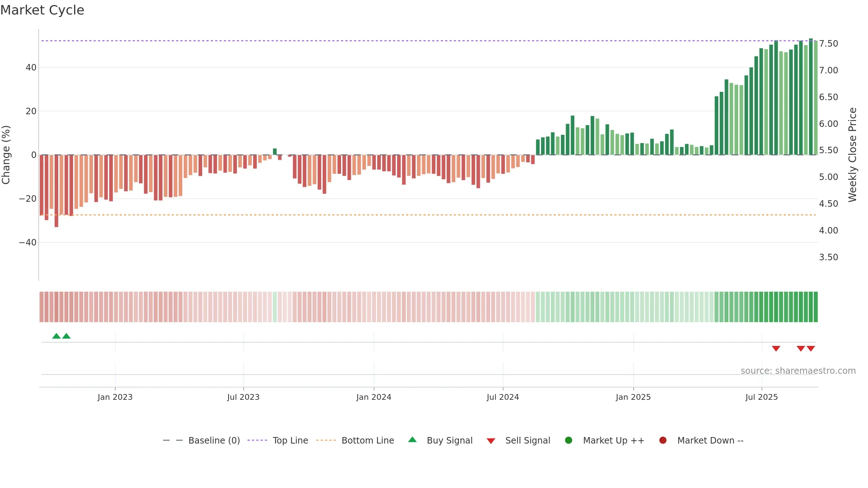Toggle the Market Up ++ legend entry
The image size is (868, 488).
(x=605, y=440)
